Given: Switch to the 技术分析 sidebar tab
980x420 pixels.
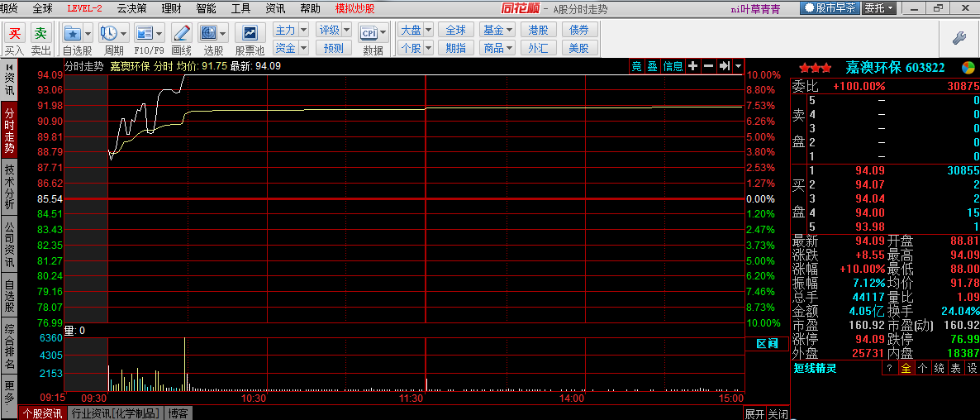Looking at the screenshot, I should [9, 187].
